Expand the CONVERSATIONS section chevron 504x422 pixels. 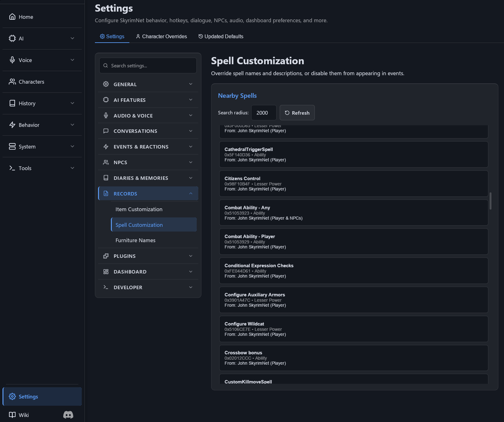click(x=191, y=131)
